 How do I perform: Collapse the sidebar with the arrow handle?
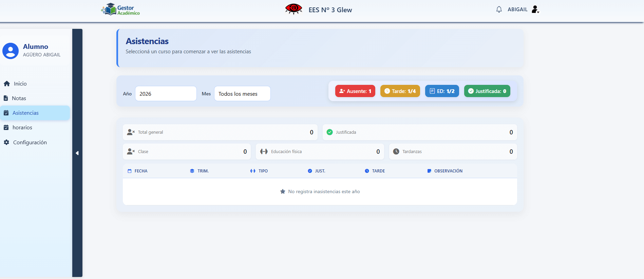click(77, 153)
